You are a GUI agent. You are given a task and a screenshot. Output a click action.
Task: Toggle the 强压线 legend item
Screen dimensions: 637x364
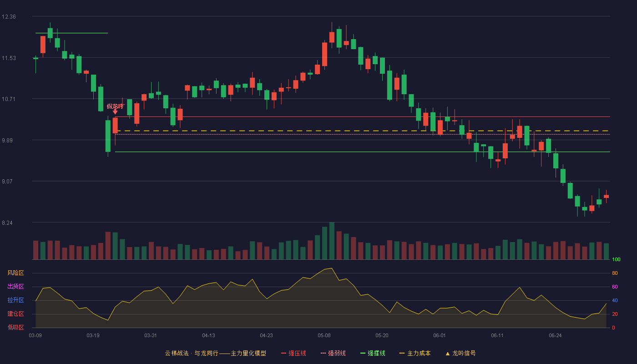(293, 353)
